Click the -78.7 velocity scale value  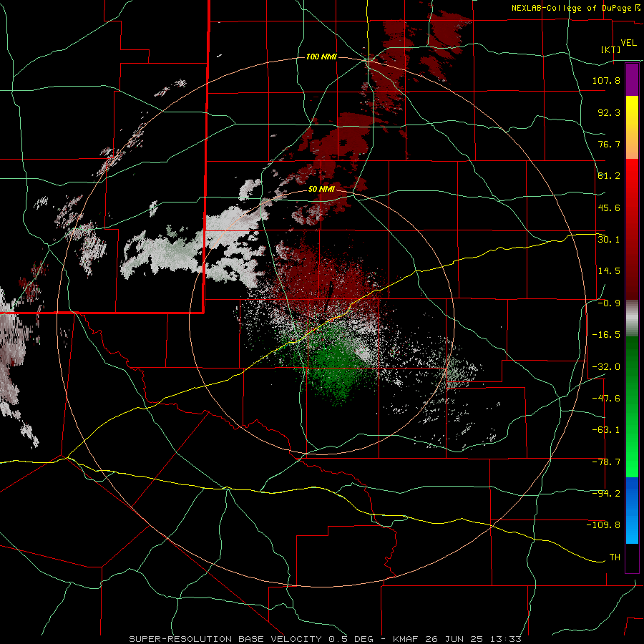(606, 462)
